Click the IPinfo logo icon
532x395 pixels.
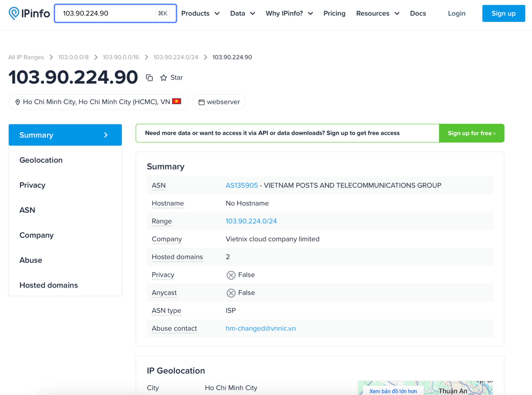point(14,13)
